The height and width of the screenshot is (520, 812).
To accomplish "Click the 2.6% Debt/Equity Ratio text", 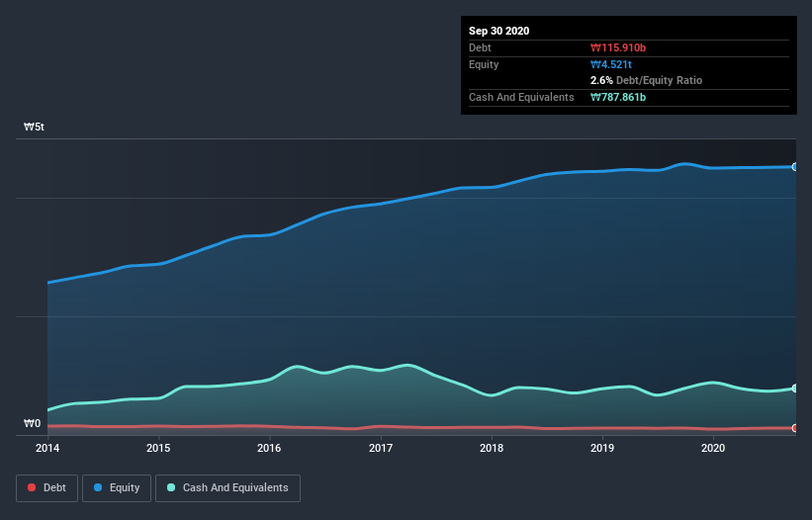I will 646,80.
